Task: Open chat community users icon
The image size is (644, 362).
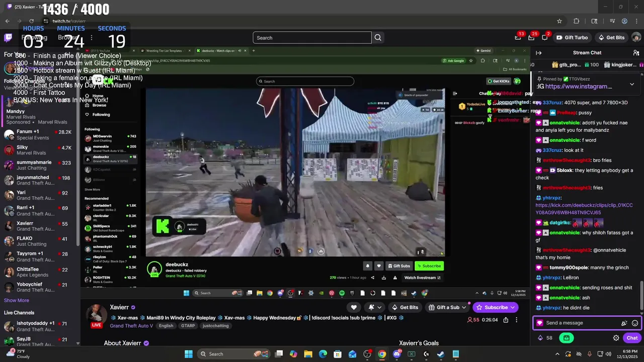Action: pos(636,53)
